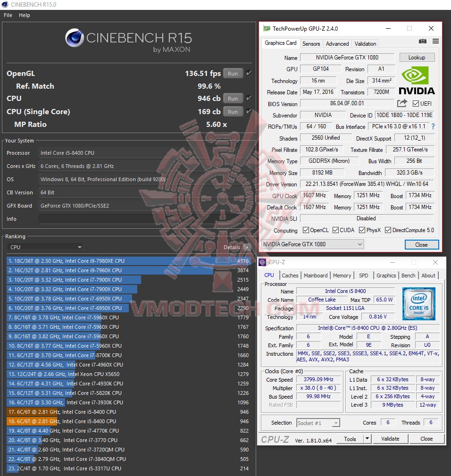Click the NVIDIA SLI Disabled field
This screenshot has width=451, height=476.
pos(367,218)
